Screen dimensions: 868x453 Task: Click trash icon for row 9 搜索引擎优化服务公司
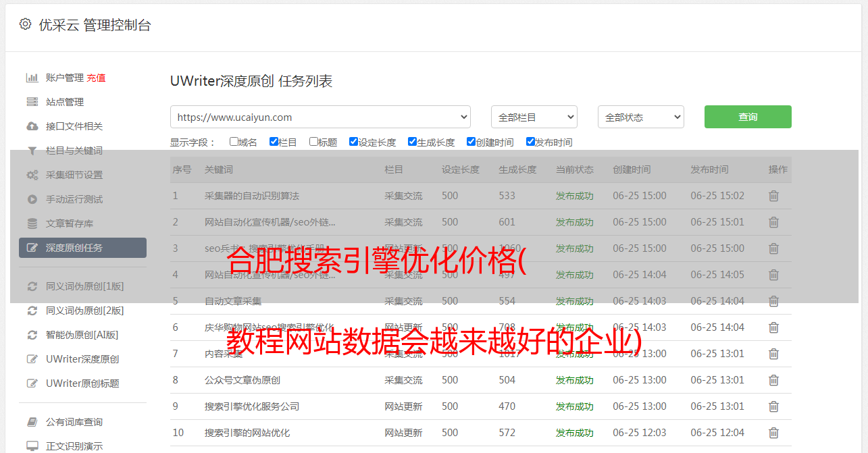774,406
